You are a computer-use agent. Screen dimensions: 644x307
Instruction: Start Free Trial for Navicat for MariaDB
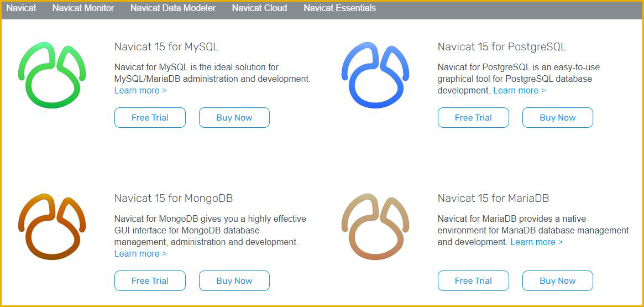click(473, 280)
